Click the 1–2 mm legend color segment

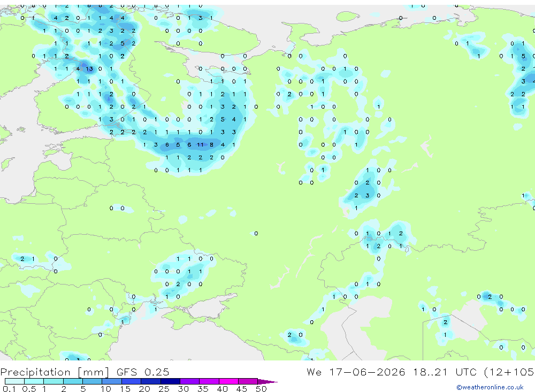click(53, 381)
